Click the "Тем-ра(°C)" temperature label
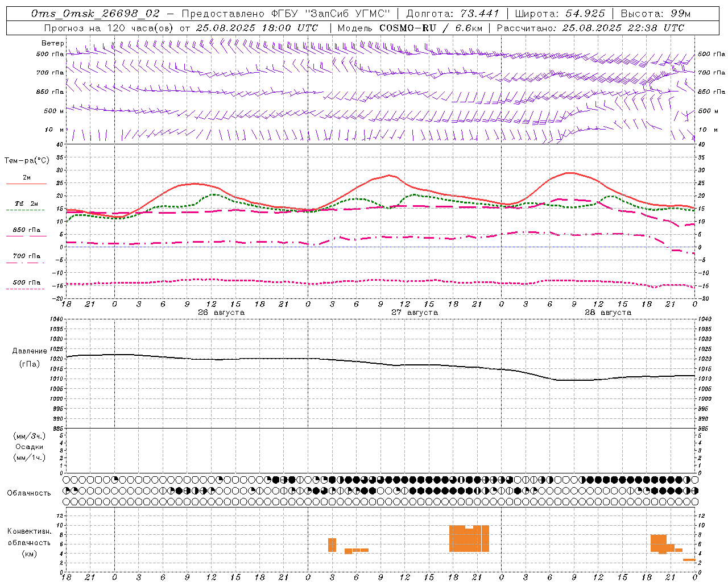Screen dimensions: 728x582 click(x=27, y=161)
